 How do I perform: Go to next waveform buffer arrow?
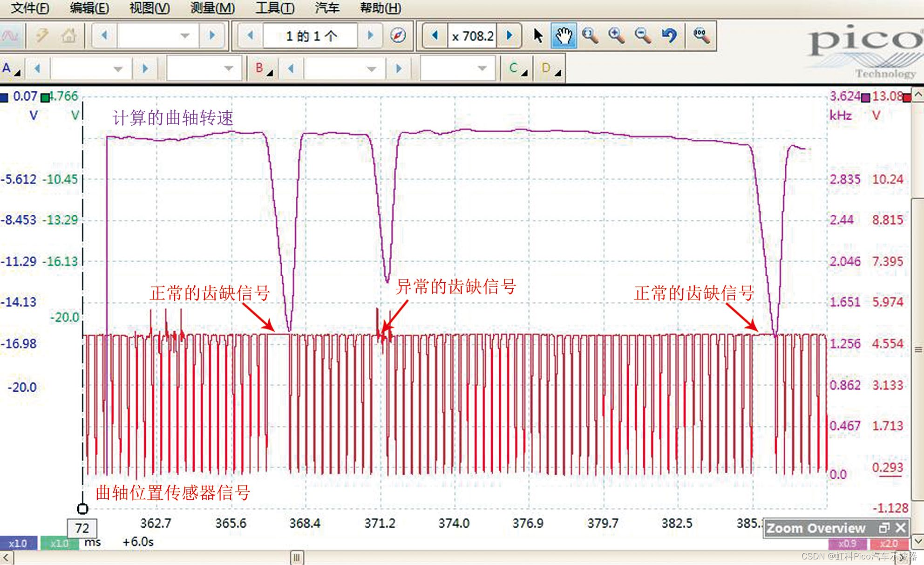370,35
